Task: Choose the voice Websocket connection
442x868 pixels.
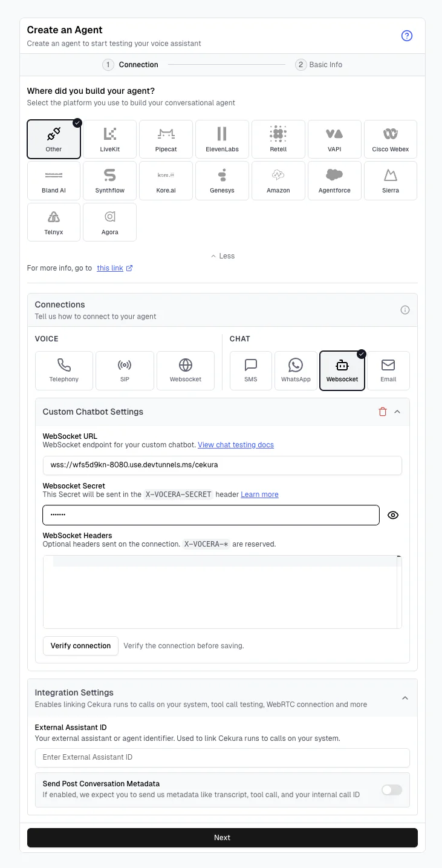Action: click(x=186, y=370)
